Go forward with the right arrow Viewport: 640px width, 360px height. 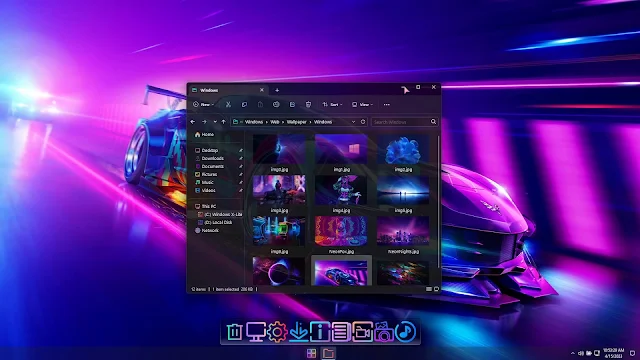204,122
